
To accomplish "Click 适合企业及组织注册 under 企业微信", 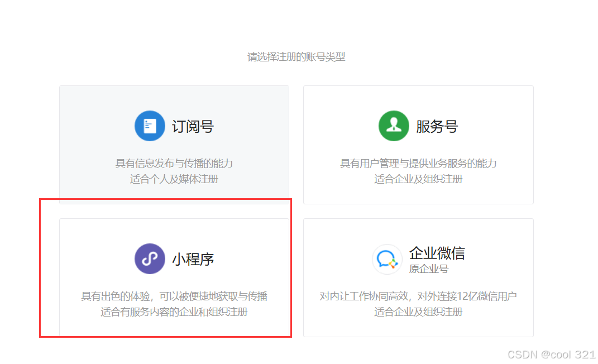I will 418,312.
